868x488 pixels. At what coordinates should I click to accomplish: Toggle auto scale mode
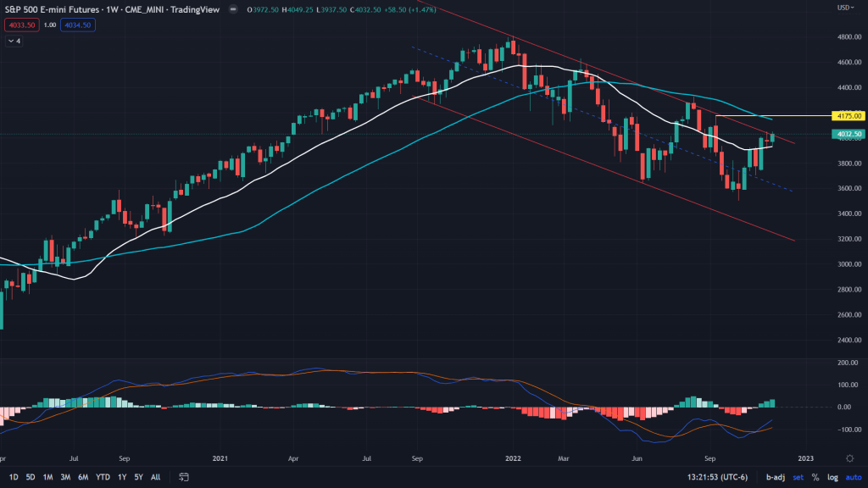(853, 477)
